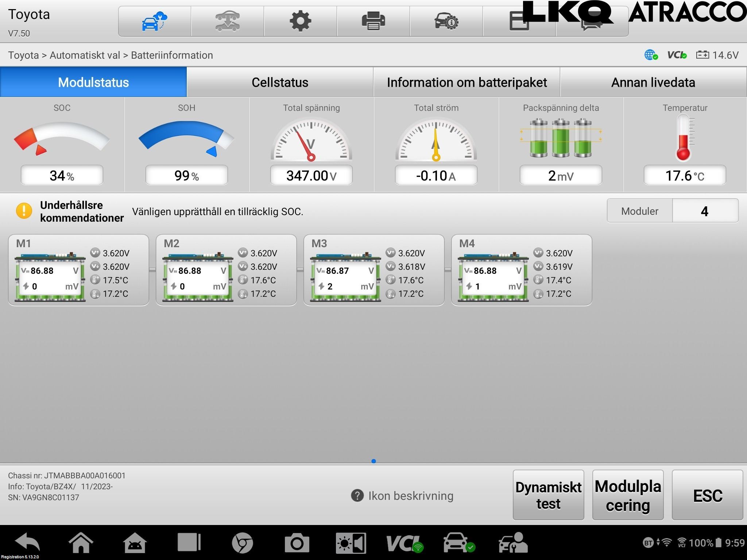Select the Total ström ammeter gauge

pyautogui.click(x=436, y=139)
